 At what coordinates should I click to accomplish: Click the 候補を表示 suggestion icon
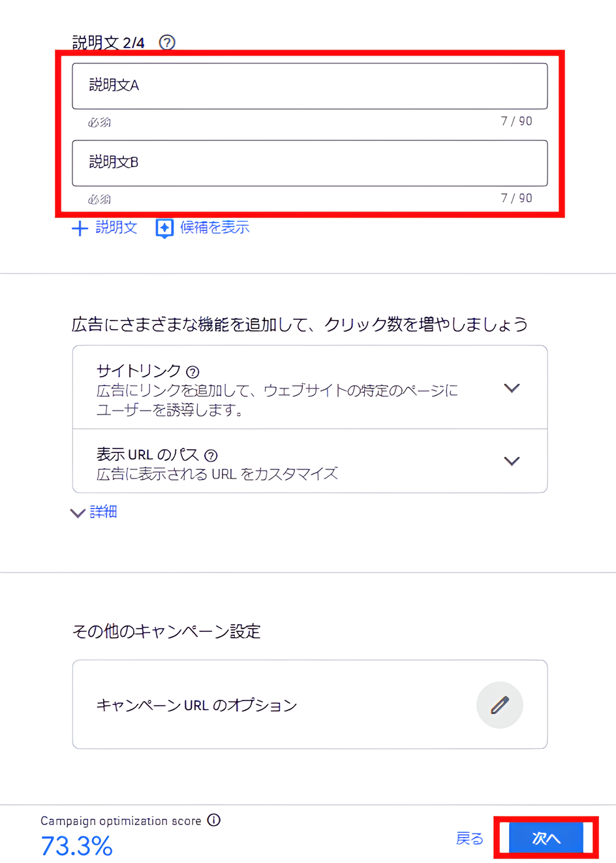[165, 228]
